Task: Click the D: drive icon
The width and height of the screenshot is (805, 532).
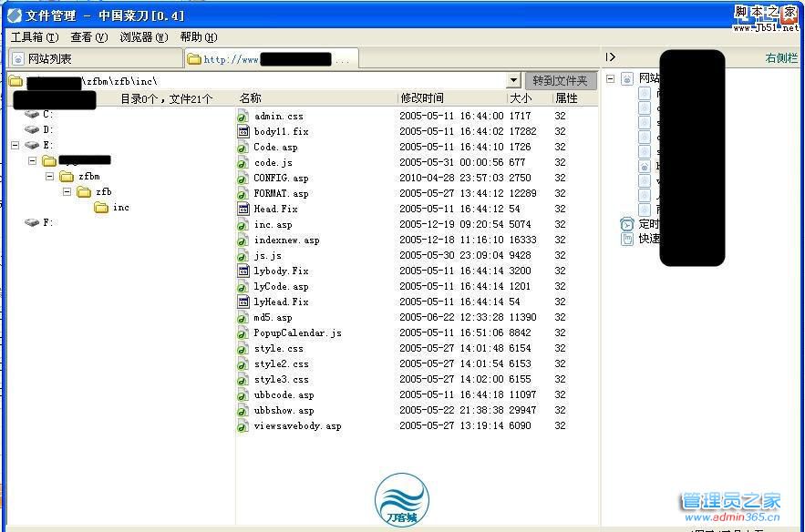Action: (x=32, y=129)
